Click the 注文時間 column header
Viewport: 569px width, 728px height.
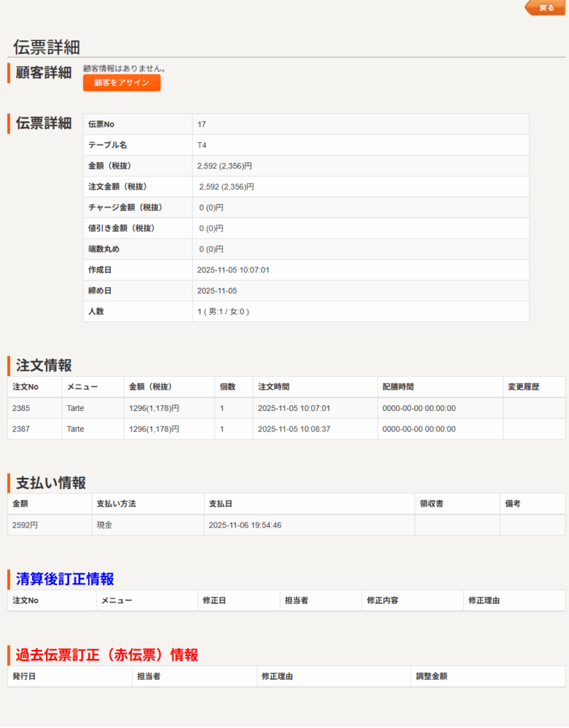click(273, 387)
